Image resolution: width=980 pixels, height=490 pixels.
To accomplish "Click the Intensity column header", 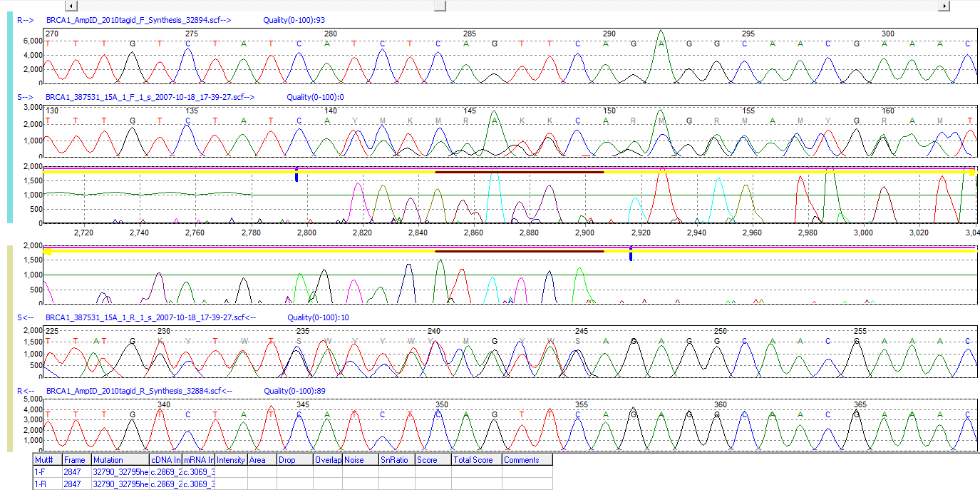I will pos(231,460).
